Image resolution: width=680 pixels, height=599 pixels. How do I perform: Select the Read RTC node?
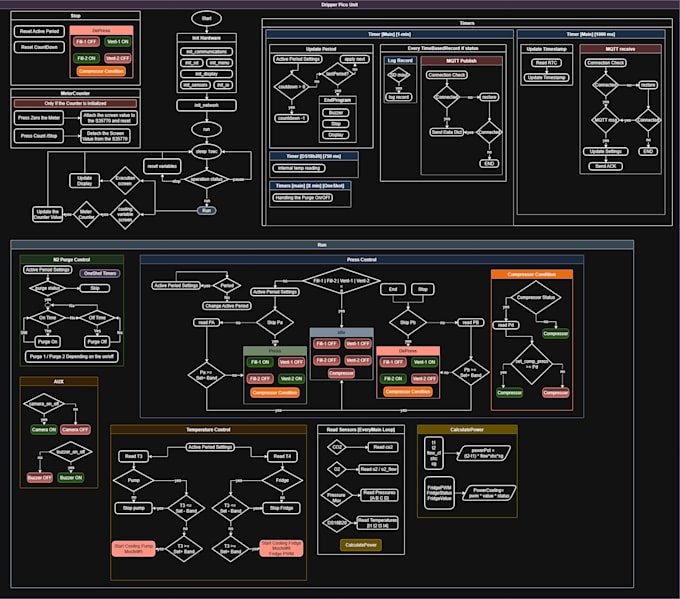tap(546, 62)
